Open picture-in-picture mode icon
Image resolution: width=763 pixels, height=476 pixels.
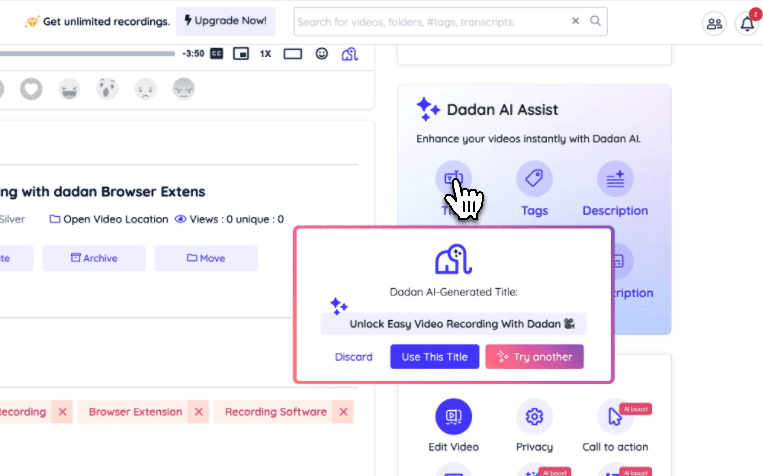tap(241, 54)
